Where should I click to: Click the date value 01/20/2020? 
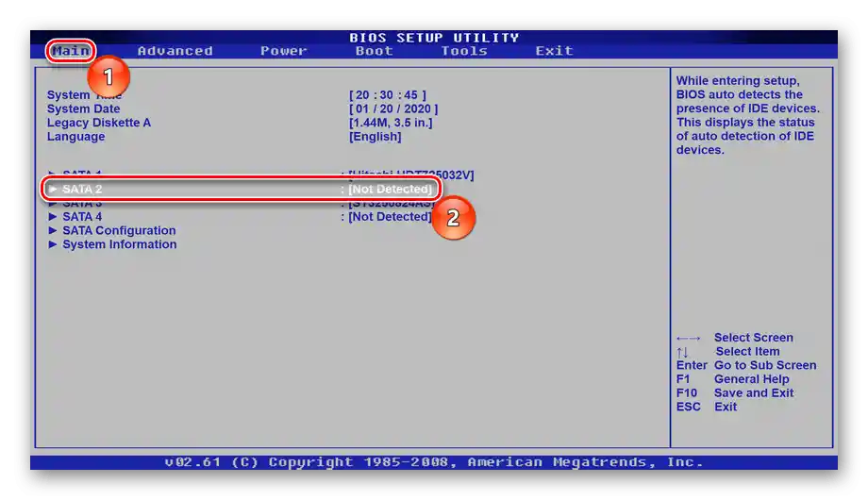(x=393, y=109)
